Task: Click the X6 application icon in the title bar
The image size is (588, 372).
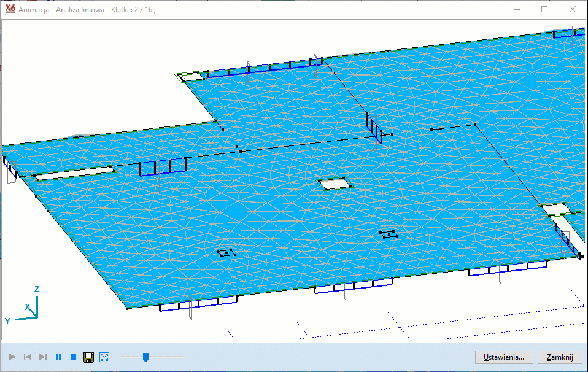Action: coord(10,9)
